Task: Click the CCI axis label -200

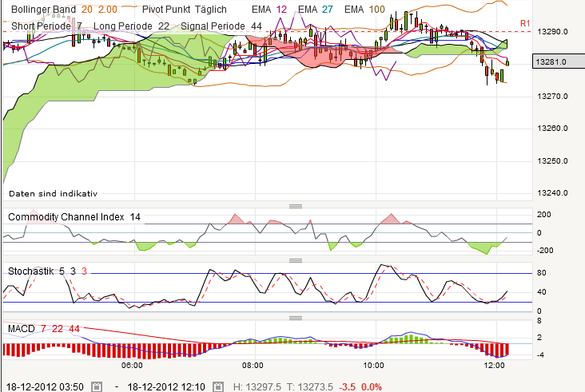Action: click(x=545, y=251)
